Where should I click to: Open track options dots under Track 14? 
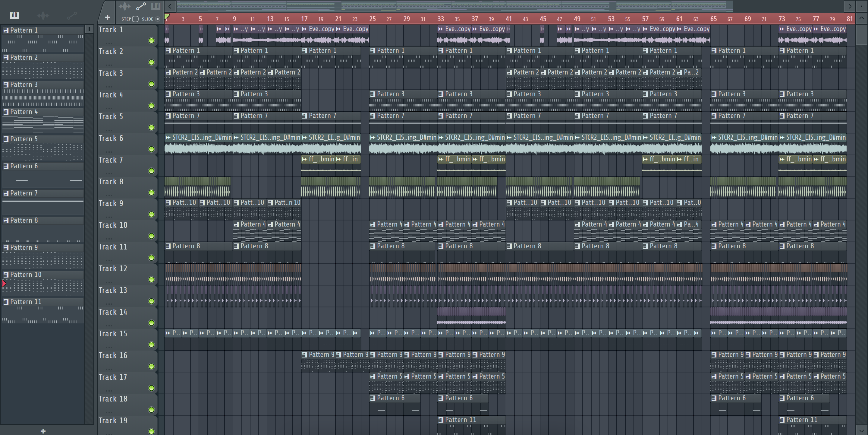coord(108,325)
